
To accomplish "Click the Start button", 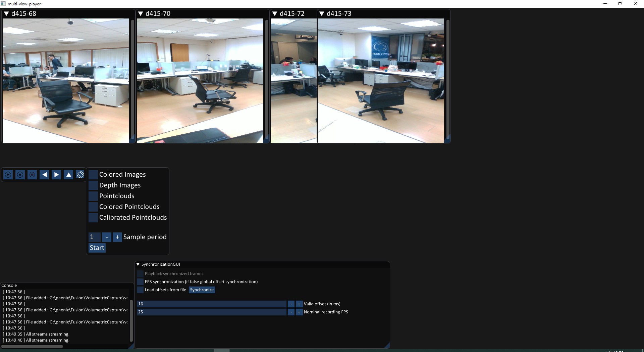I will click(97, 248).
